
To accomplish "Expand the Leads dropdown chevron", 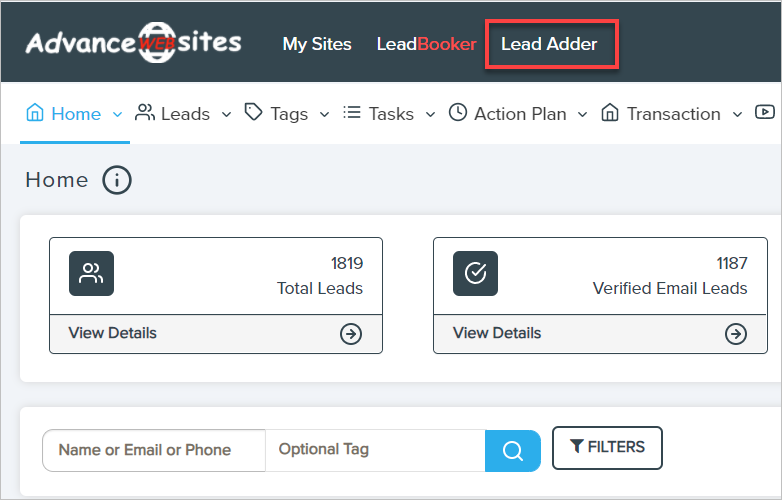I will pyautogui.click(x=226, y=114).
